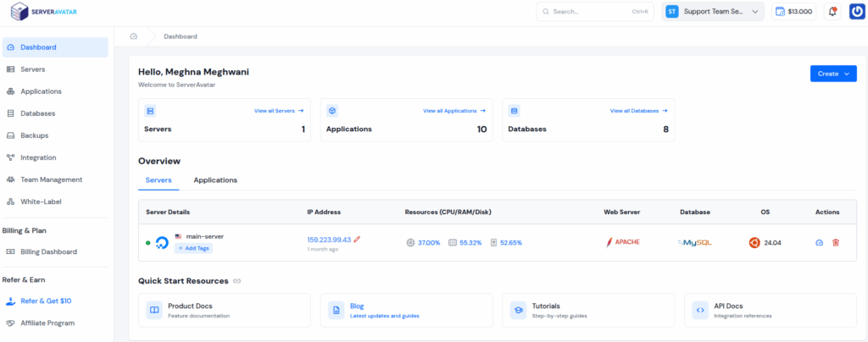Screen dimensions: 868x342
Task: Click the pencil icon beside the IP address
Action: 358,240
